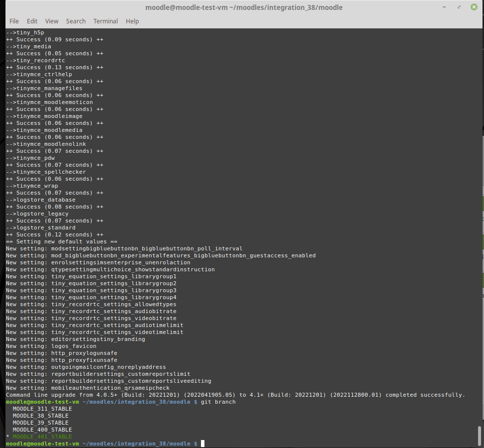Open the View menu
This screenshot has width=484, height=448.
52,21
